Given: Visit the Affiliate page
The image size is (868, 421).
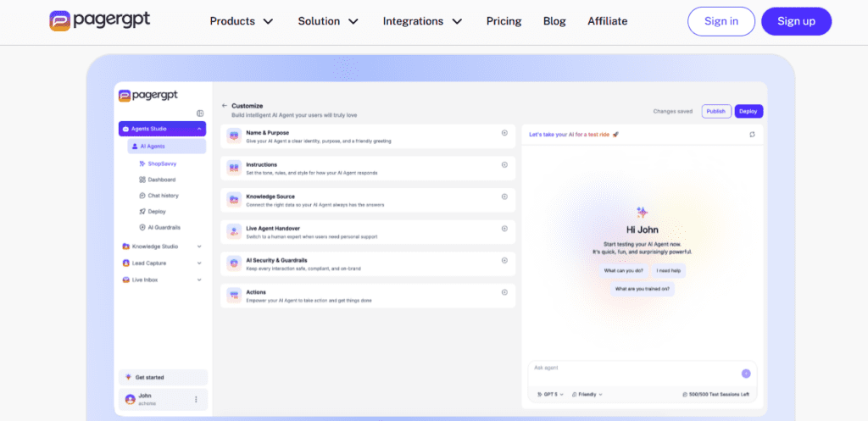Looking at the screenshot, I should click(x=607, y=21).
